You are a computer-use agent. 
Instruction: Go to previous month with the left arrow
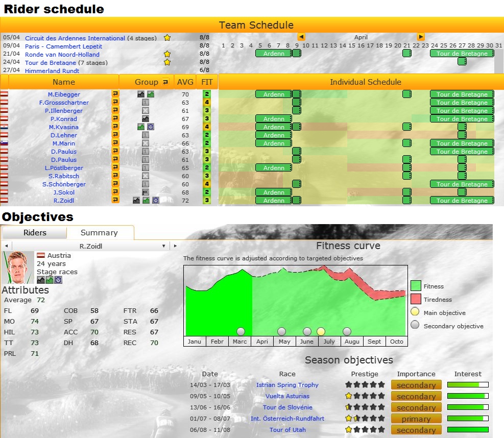(x=301, y=37)
